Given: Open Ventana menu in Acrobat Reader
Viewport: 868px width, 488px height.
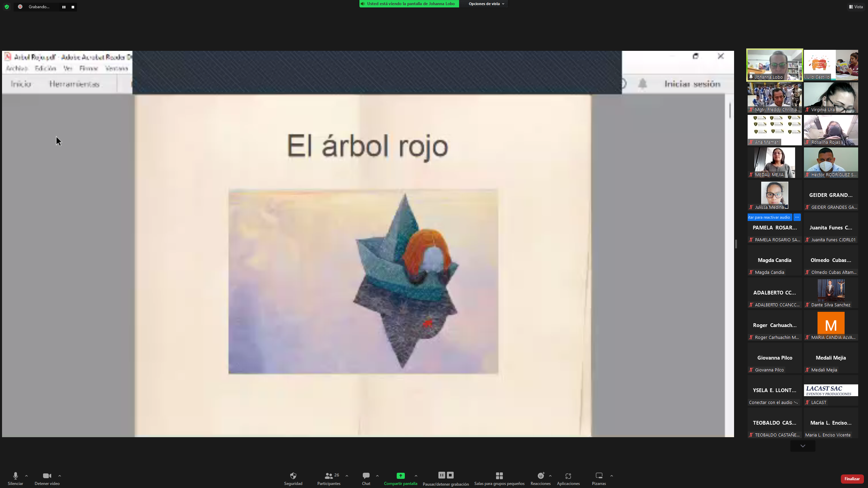Looking at the screenshot, I should coord(116,68).
